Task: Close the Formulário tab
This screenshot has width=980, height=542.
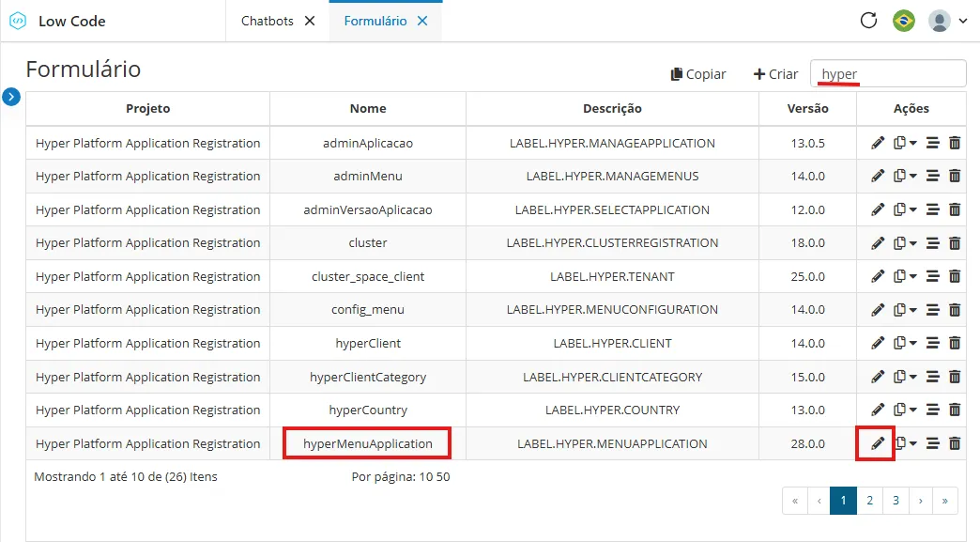Action: (422, 21)
